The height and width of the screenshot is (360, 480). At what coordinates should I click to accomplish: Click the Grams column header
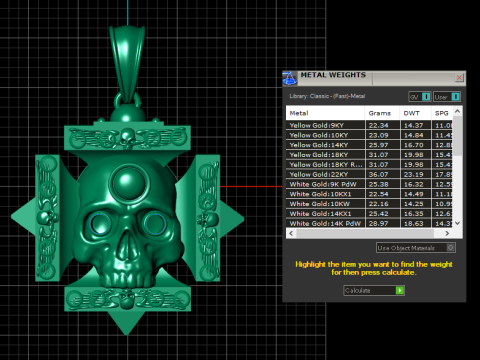tap(382, 113)
